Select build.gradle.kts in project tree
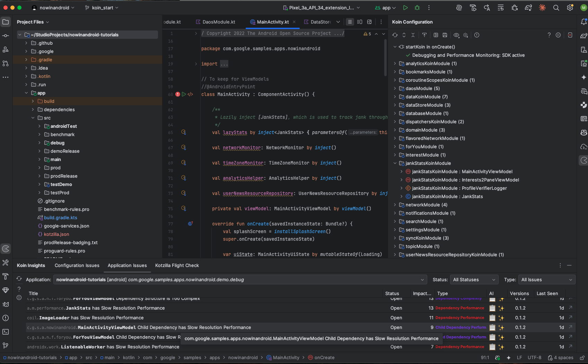 [60, 217]
